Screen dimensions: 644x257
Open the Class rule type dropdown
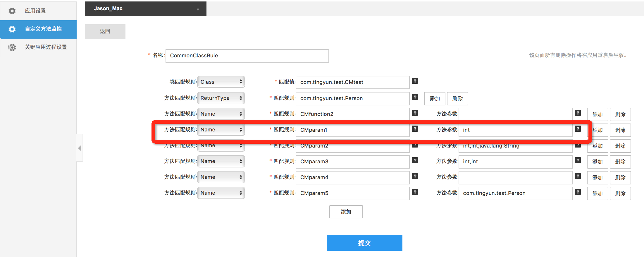point(221,82)
